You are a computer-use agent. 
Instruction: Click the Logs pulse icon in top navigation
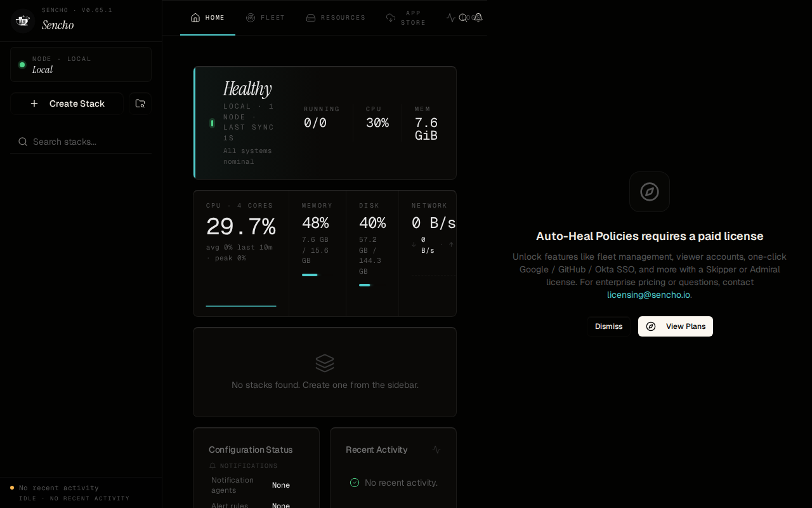tap(450, 18)
